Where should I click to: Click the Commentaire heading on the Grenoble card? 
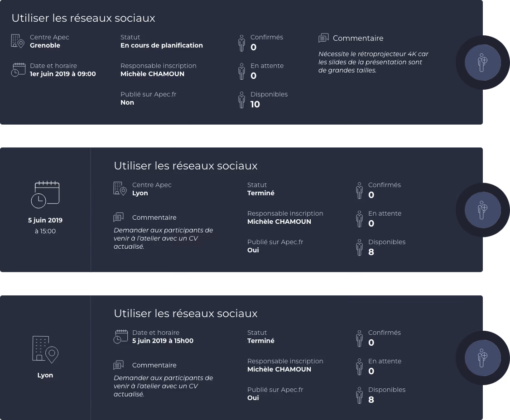coord(358,39)
